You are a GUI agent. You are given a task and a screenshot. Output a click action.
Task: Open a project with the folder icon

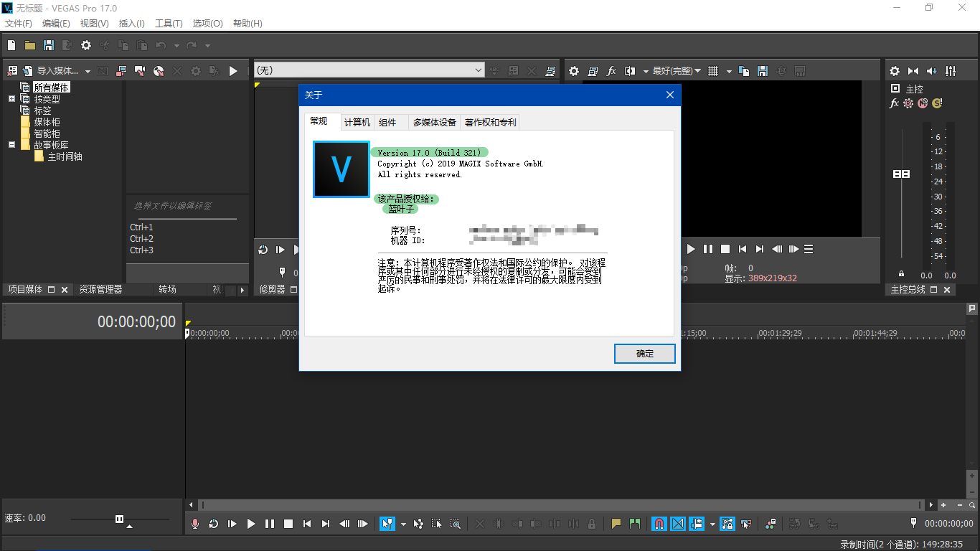pyautogui.click(x=30, y=45)
